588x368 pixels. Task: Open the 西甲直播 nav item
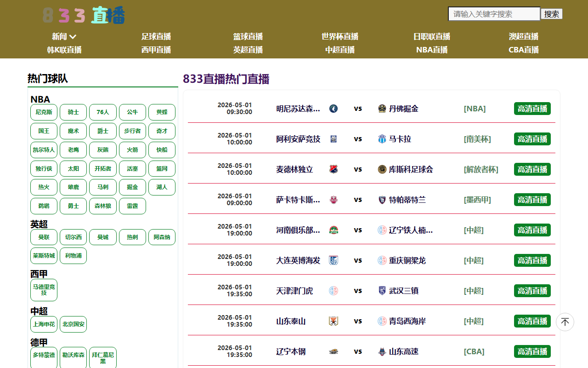tap(156, 50)
